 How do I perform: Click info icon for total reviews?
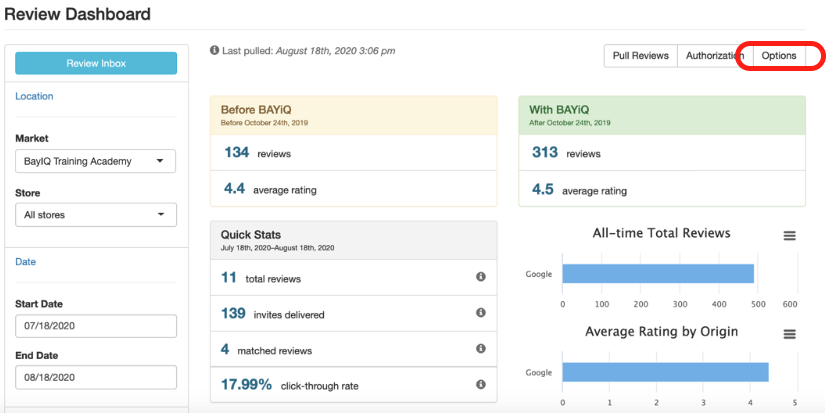(x=481, y=277)
